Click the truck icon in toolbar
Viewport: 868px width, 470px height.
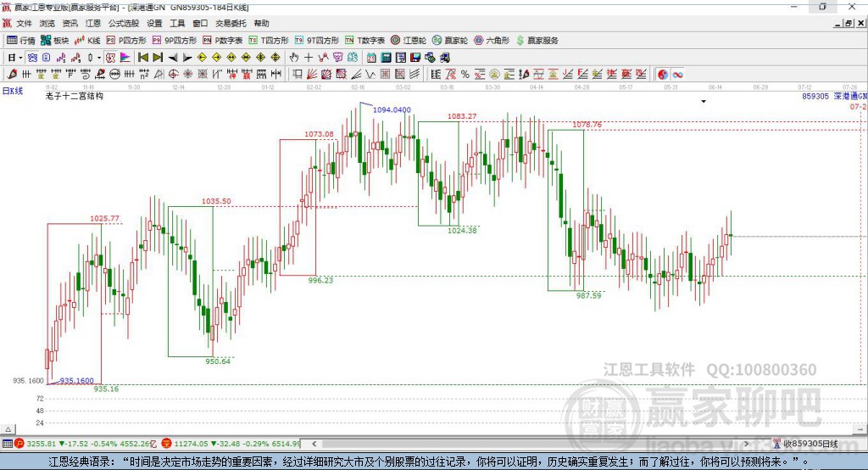444,58
